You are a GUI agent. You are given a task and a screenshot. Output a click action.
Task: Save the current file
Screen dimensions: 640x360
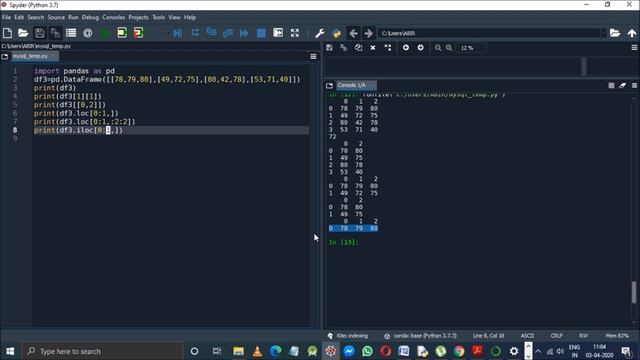coord(40,33)
